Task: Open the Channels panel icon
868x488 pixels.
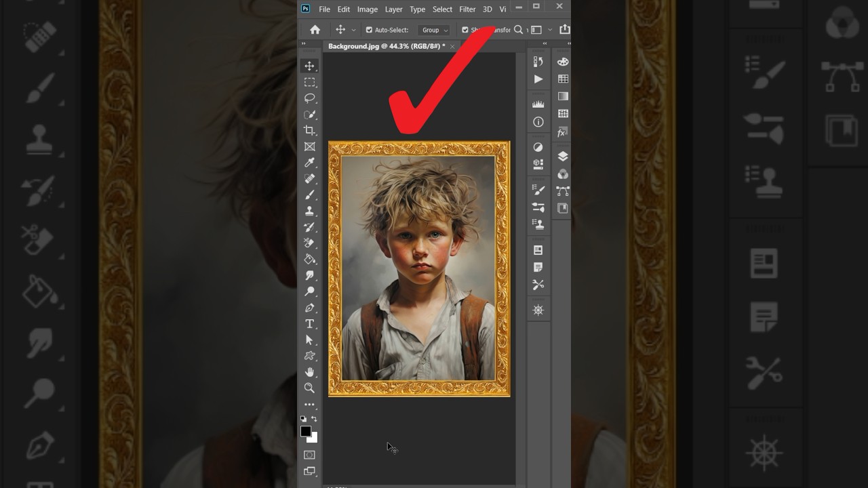Action: (x=563, y=174)
